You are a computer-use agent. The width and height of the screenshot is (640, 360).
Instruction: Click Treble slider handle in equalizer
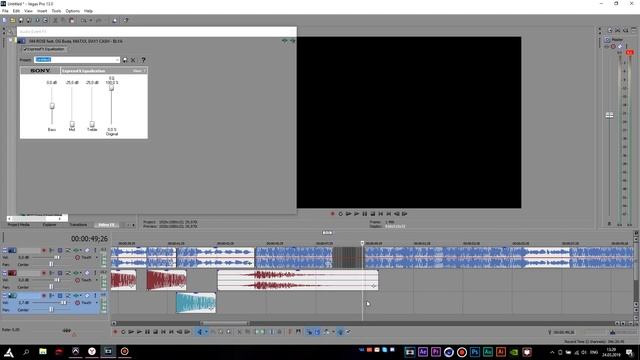coord(92,124)
